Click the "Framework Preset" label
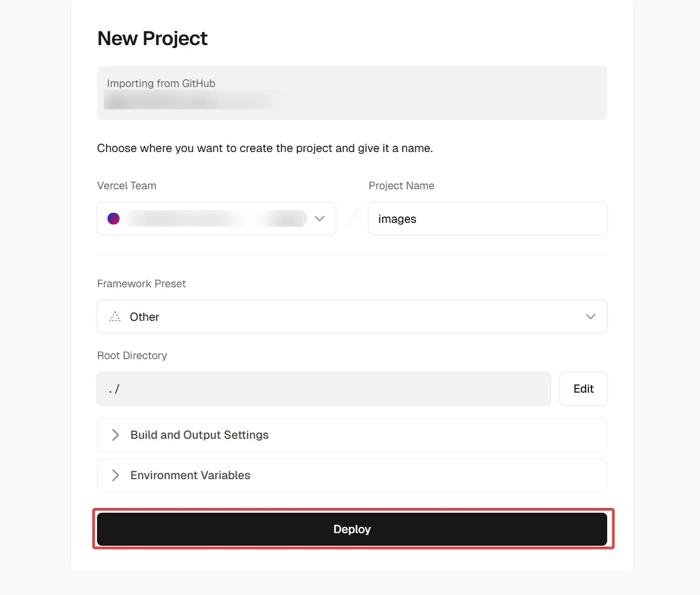 pos(142,284)
